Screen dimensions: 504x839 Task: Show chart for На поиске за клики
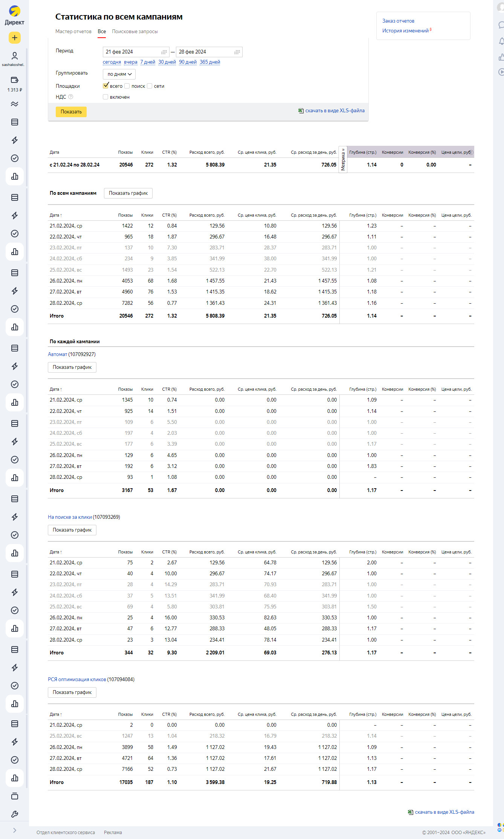pos(72,530)
